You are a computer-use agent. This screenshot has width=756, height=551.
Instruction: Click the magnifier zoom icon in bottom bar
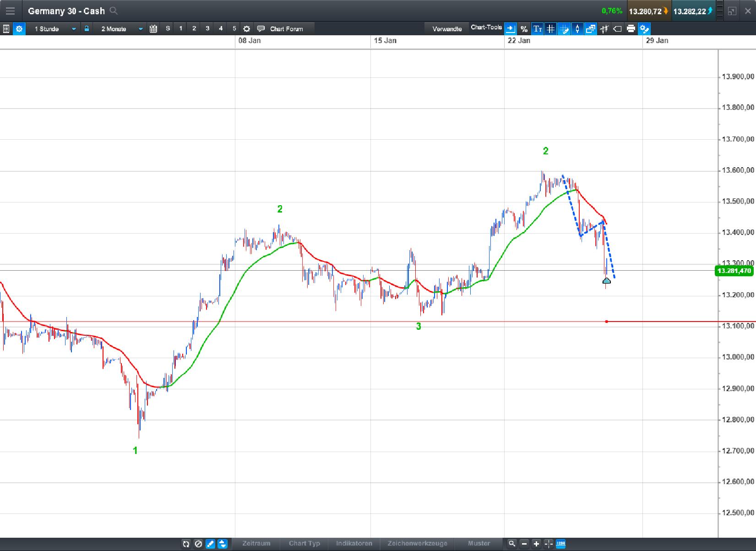(511, 544)
